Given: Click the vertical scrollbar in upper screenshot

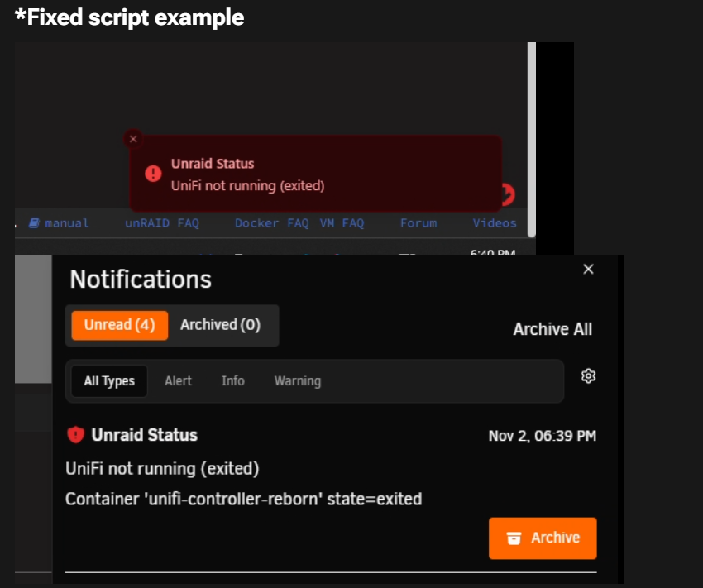Looking at the screenshot, I should tap(532, 140).
